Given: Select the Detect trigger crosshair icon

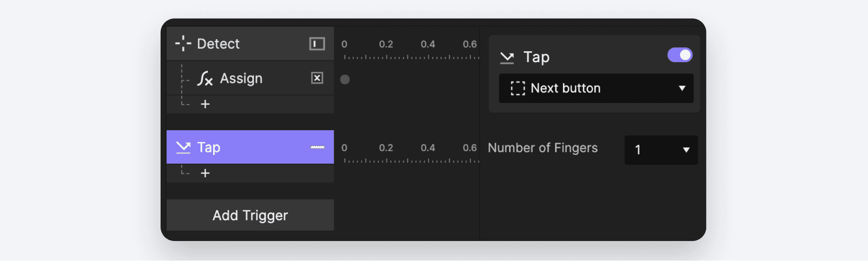Looking at the screenshot, I should [x=184, y=43].
